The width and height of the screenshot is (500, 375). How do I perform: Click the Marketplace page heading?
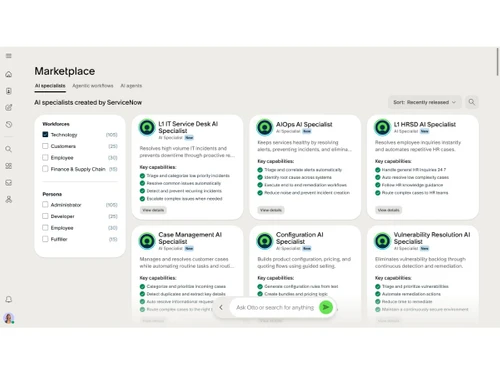(x=65, y=71)
